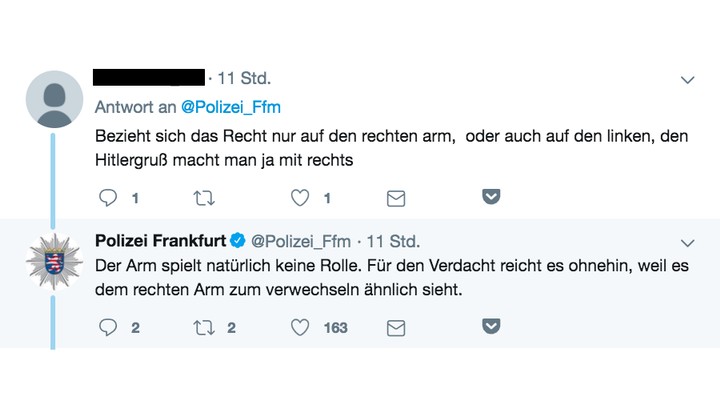Like the tweet about Hitlergruß
720x404 pixels.
(300, 198)
